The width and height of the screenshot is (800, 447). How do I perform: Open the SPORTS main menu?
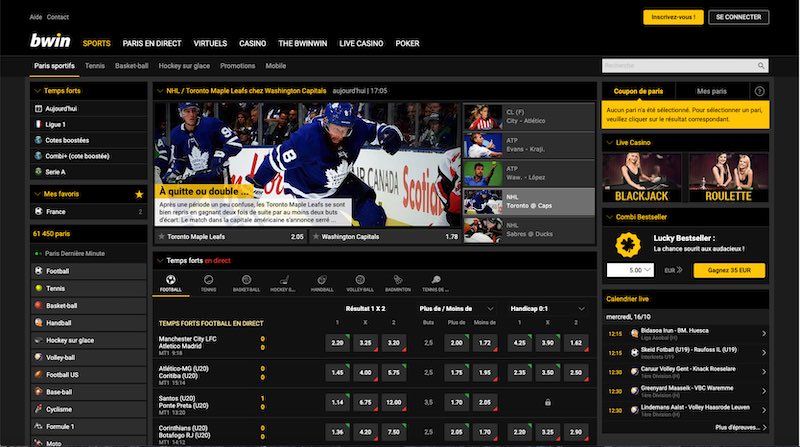(96, 44)
